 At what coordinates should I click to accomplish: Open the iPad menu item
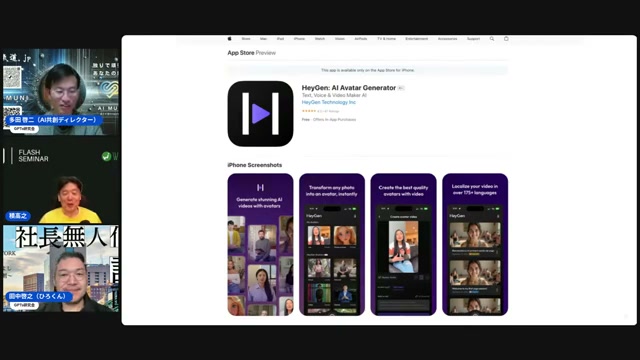(x=280, y=39)
